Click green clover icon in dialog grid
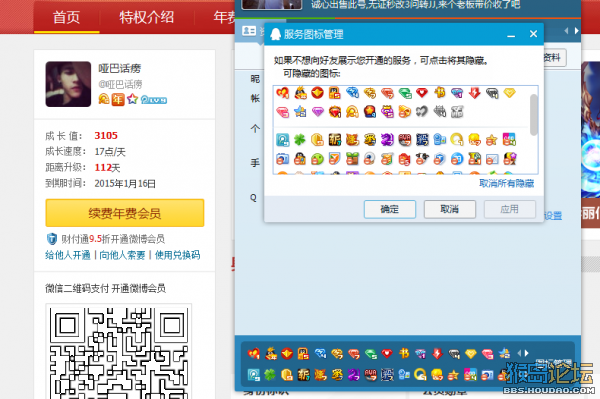The height and width of the screenshot is (399, 600). point(300,140)
